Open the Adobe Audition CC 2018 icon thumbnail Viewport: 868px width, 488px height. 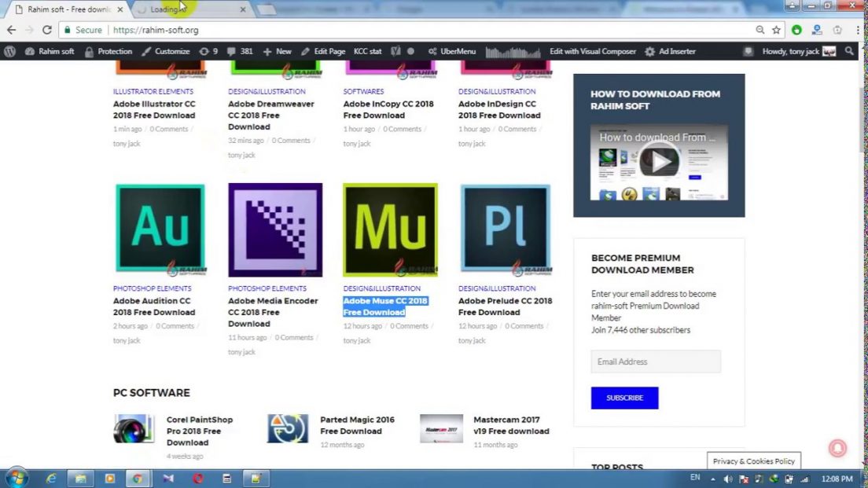(160, 229)
